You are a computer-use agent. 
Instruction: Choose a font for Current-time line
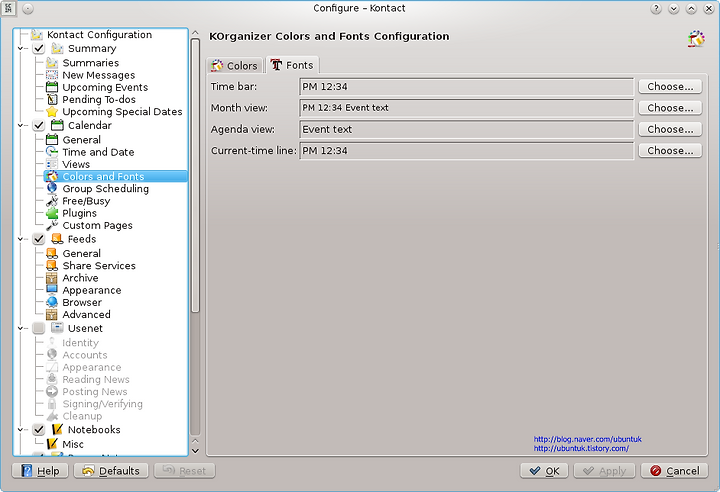point(670,150)
